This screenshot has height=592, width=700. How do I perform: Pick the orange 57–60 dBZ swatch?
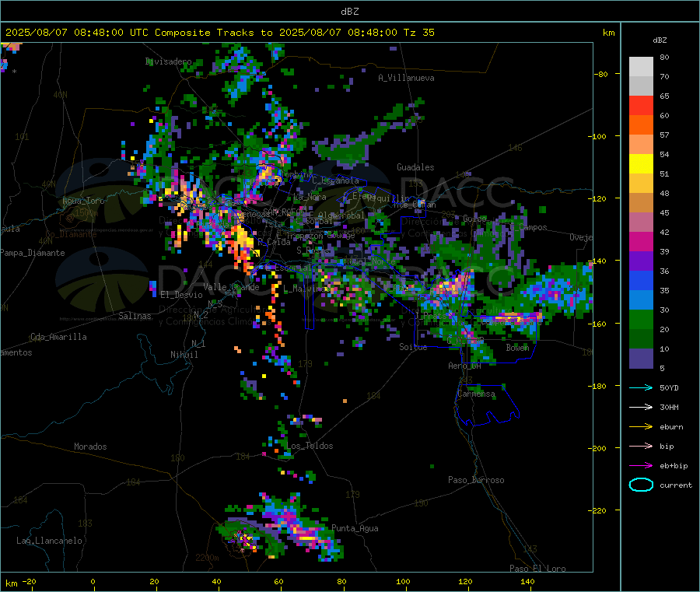point(641,125)
